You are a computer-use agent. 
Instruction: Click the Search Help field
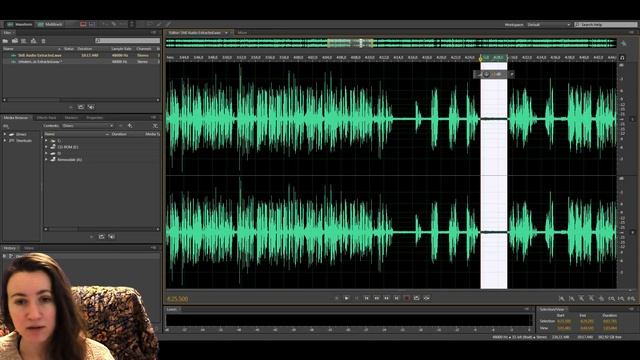606,25
